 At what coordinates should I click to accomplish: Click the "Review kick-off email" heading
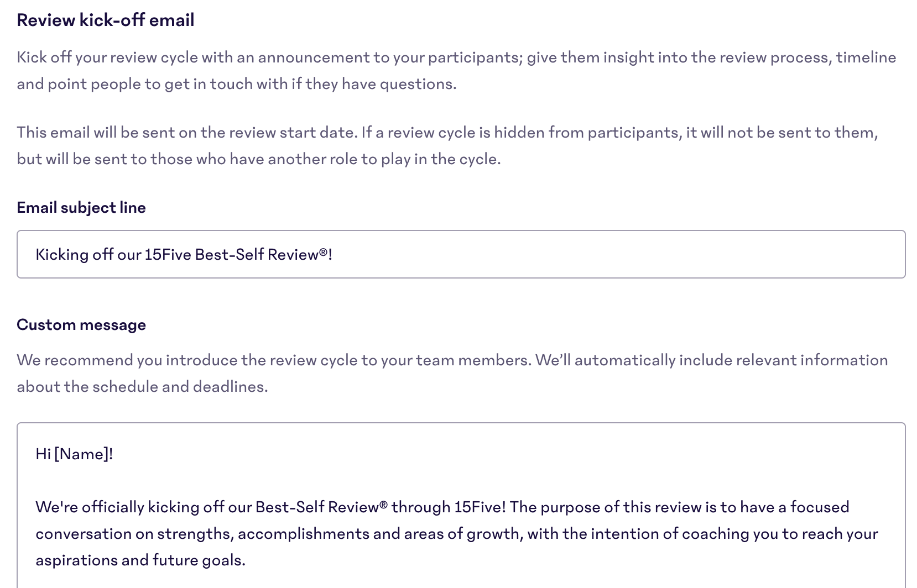click(106, 20)
